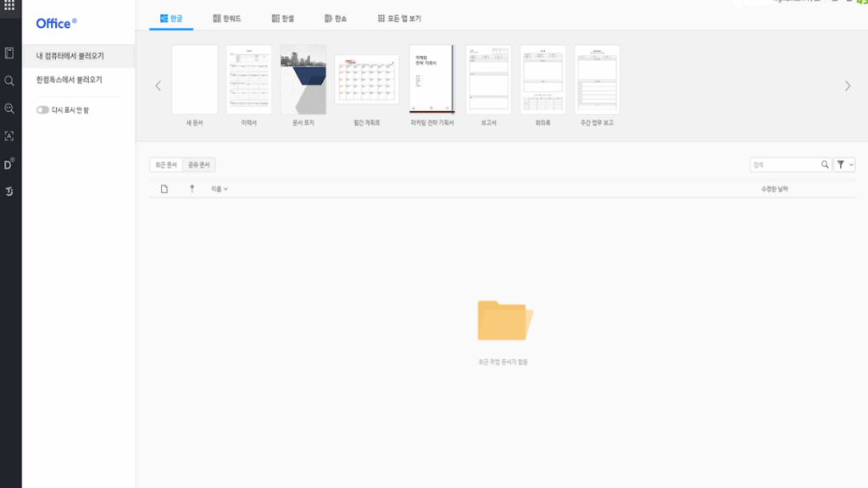
Task: Click the magnifier-with-dots icon in the dark sidebar
Action: click(9, 108)
